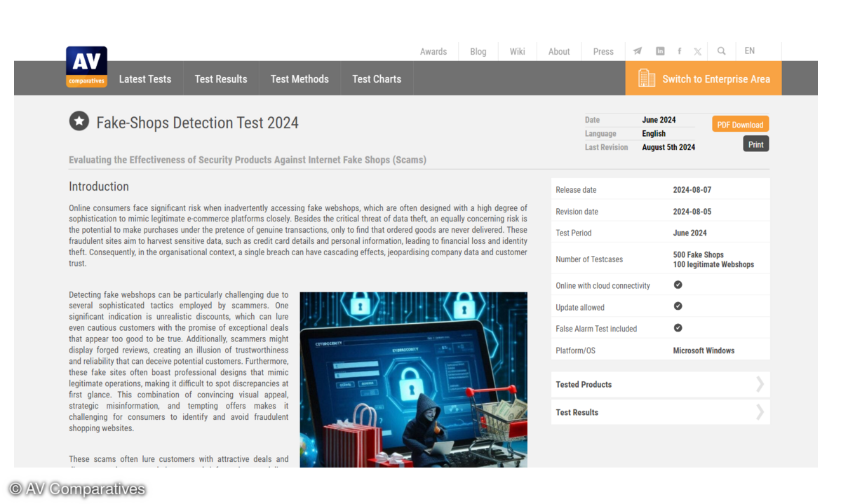Screen dimensions: 841x504
Task: Open the EN language selector
Action: point(749,51)
